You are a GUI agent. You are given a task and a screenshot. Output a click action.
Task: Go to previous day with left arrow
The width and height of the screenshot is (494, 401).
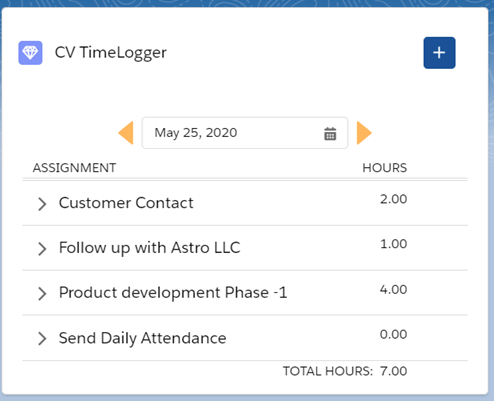[x=126, y=133]
